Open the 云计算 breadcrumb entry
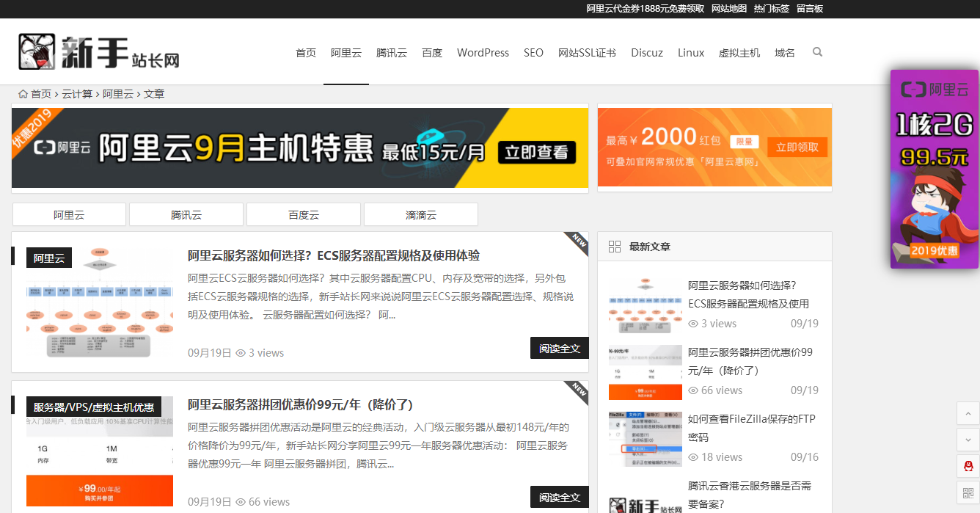 (x=77, y=93)
